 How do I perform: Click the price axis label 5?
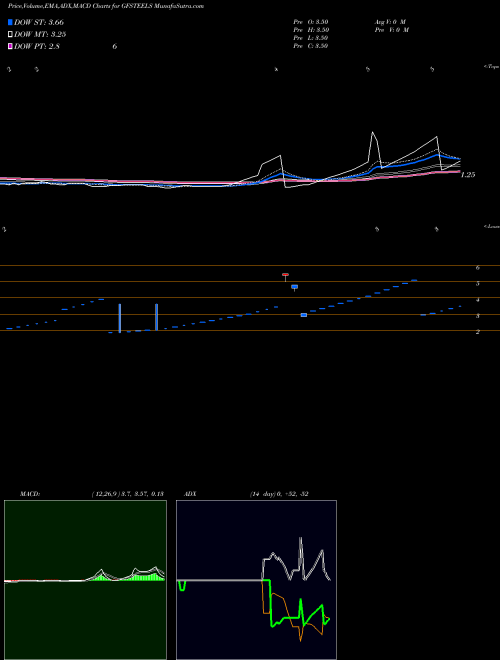(x=478, y=284)
